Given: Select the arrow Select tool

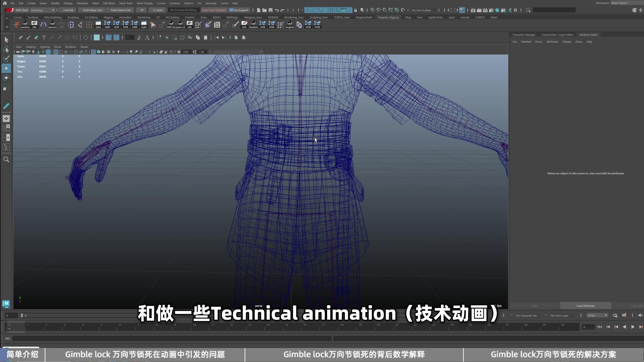Looking at the screenshot, I should 6,40.
